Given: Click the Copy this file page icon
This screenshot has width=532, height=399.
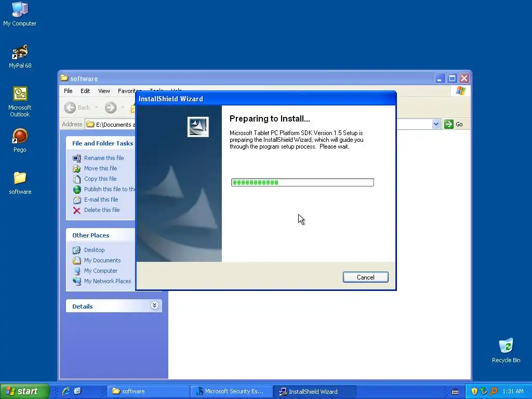Looking at the screenshot, I should pos(77,179).
